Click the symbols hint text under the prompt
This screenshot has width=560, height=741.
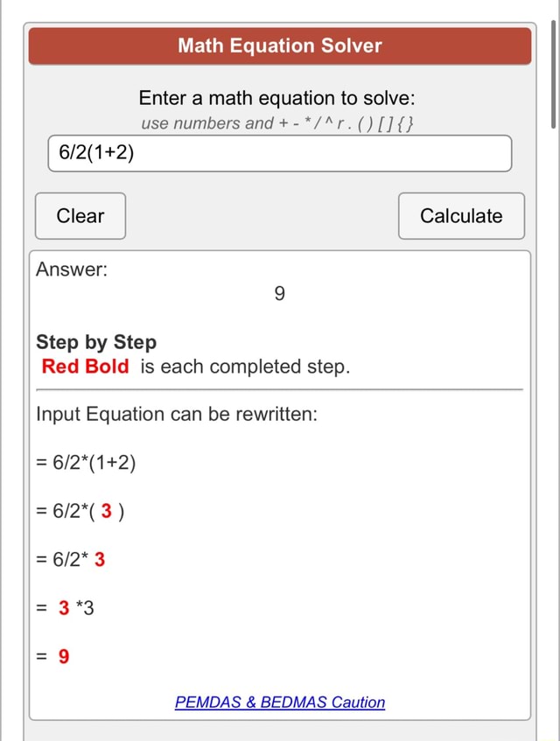pyautogui.click(x=279, y=123)
